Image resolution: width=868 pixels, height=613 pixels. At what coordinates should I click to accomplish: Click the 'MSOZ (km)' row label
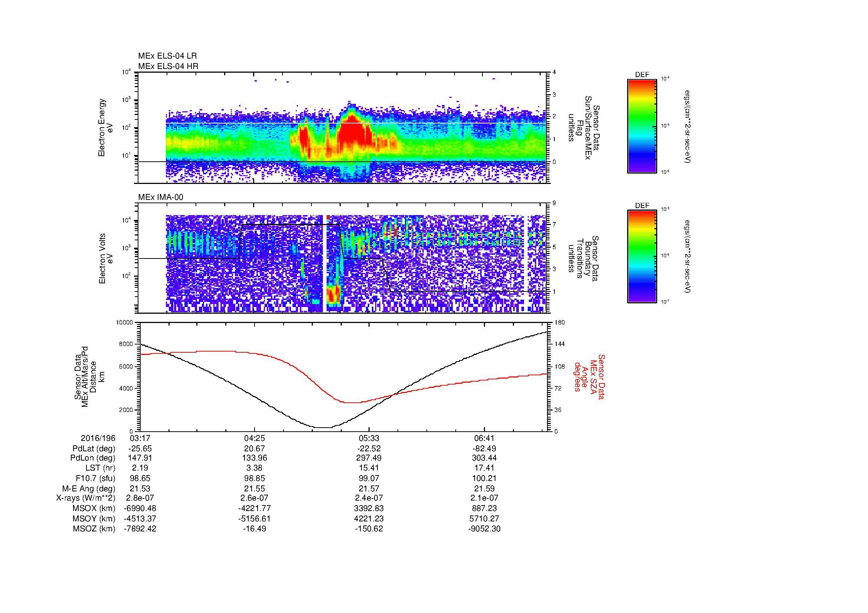[95, 529]
